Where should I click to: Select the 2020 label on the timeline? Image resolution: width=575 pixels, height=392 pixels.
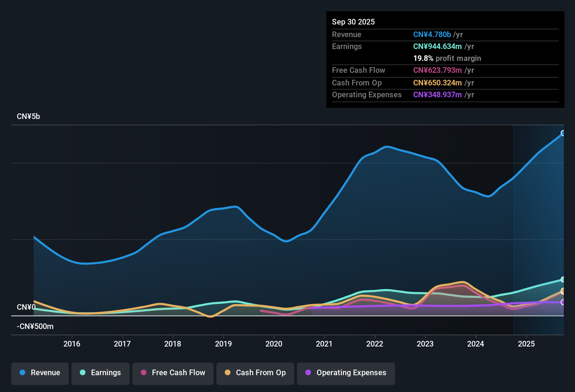pos(274,344)
